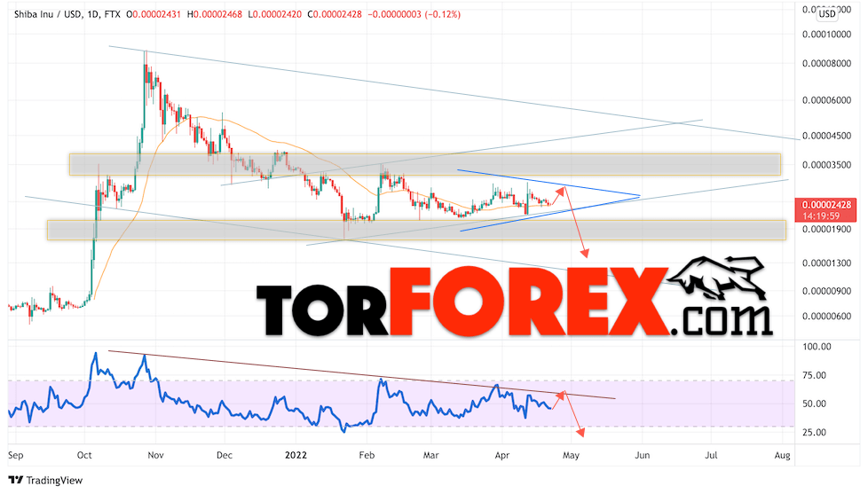
Task: Click the USD currency button
Action: point(827,14)
